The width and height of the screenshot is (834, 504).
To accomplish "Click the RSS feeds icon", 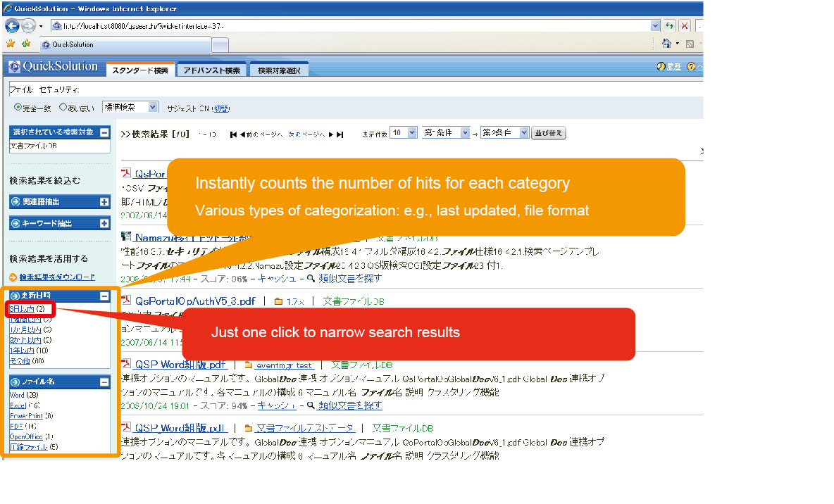I will click(x=690, y=44).
